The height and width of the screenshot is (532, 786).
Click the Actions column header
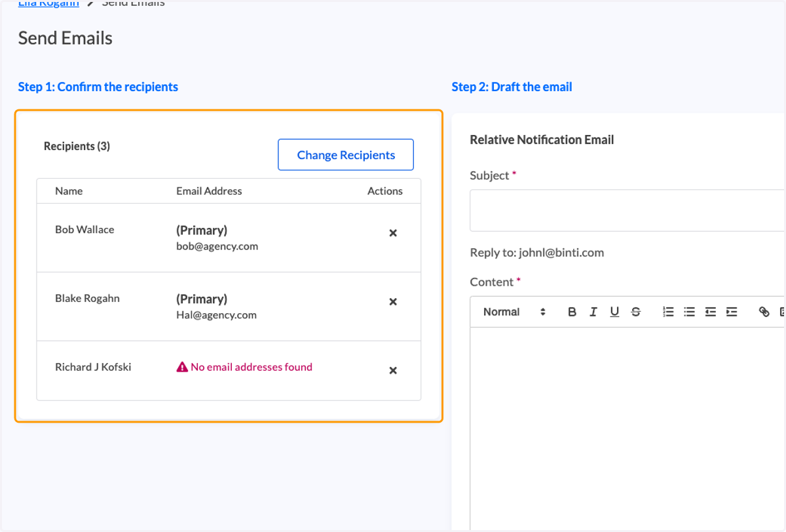pos(385,191)
